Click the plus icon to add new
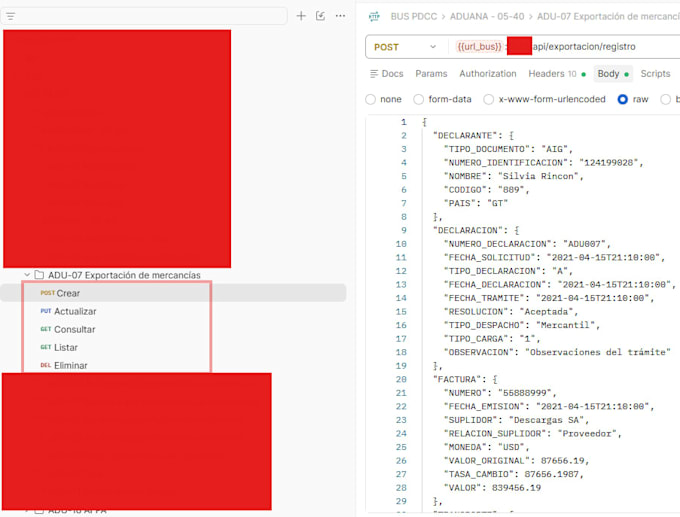This screenshot has width=680, height=517. [x=301, y=16]
